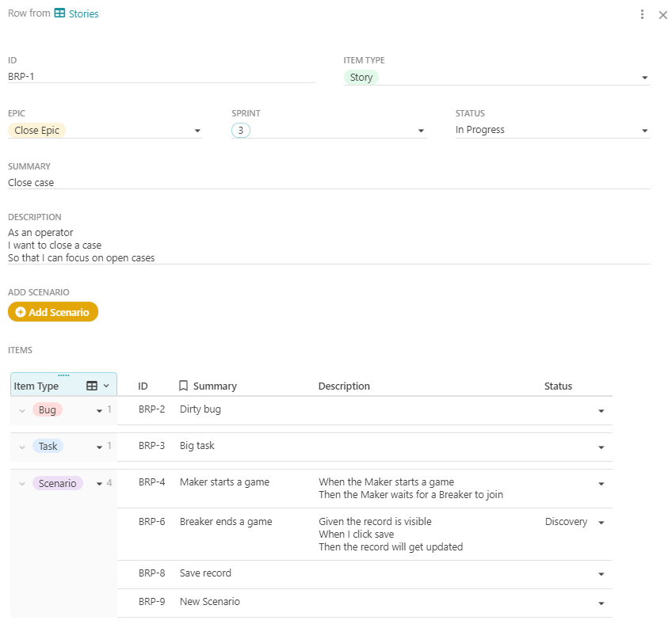The height and width of the screenshot is (628, 672).
Task: Click the Add Scenario button
Action: point(53,312)
